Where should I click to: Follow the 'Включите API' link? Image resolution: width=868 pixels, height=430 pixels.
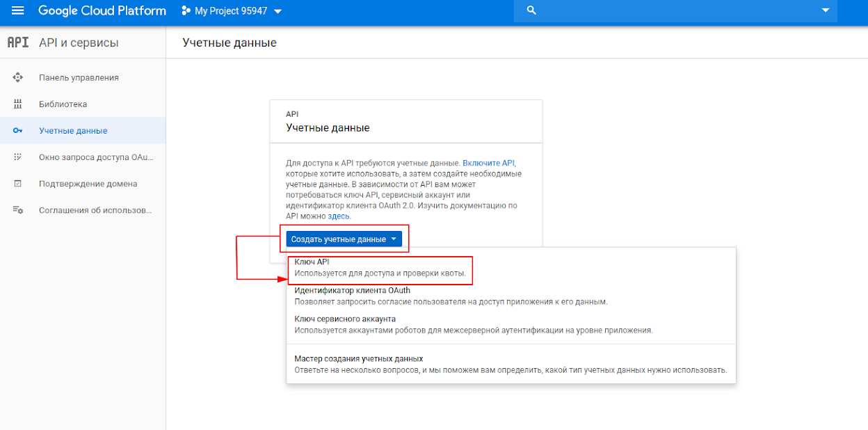coord(488,162)
